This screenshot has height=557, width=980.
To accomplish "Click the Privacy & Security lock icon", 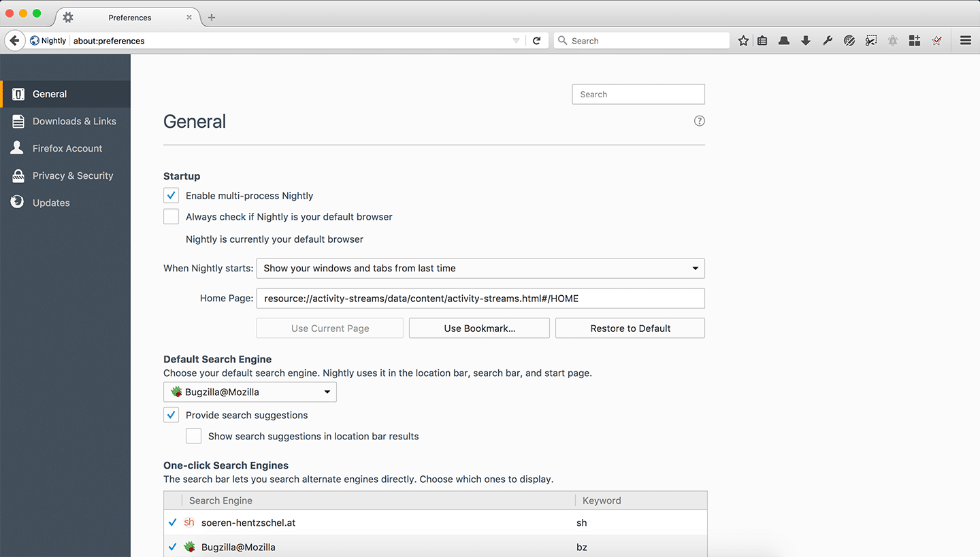I will pyautogui.click(x=18, y=175).
